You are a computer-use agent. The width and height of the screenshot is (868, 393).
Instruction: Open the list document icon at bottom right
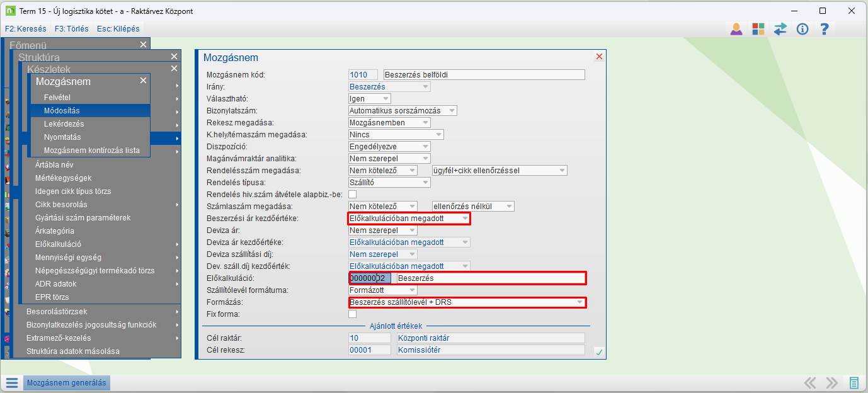click(854, 382)
